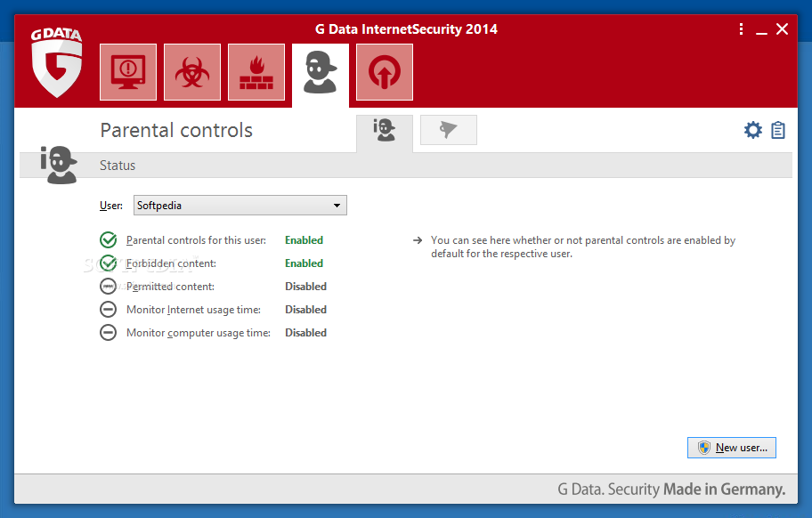Click Disabled status for Monitor computer usage time
Image resolution: width=812 pixels, height=518 pixels.
click(x=306, y=333)
